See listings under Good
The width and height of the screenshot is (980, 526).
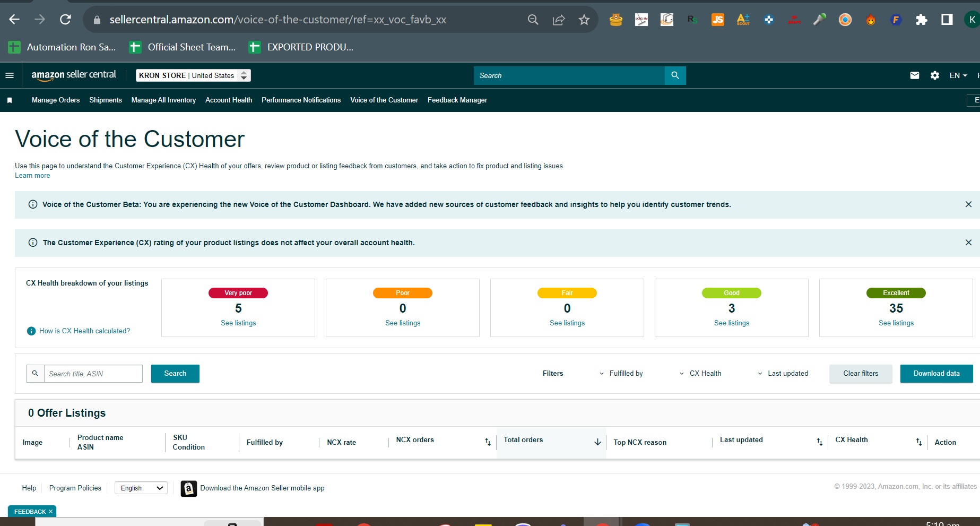[732, 323]
